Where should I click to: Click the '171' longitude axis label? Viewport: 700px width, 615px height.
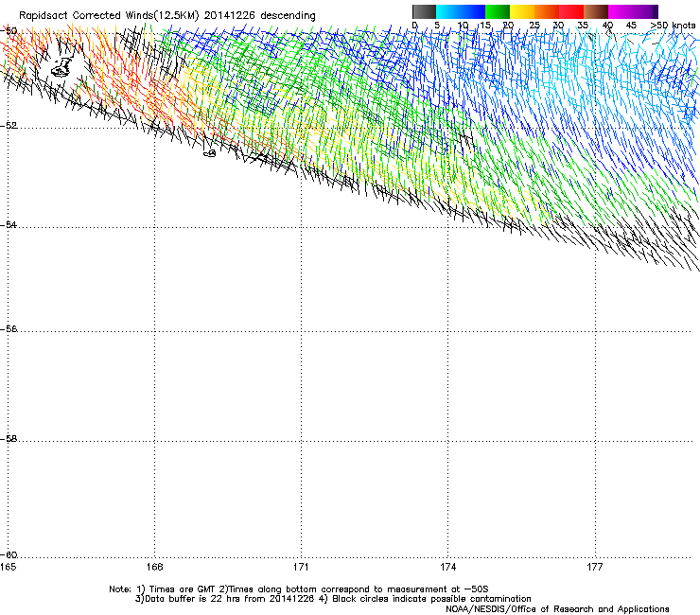301,567
